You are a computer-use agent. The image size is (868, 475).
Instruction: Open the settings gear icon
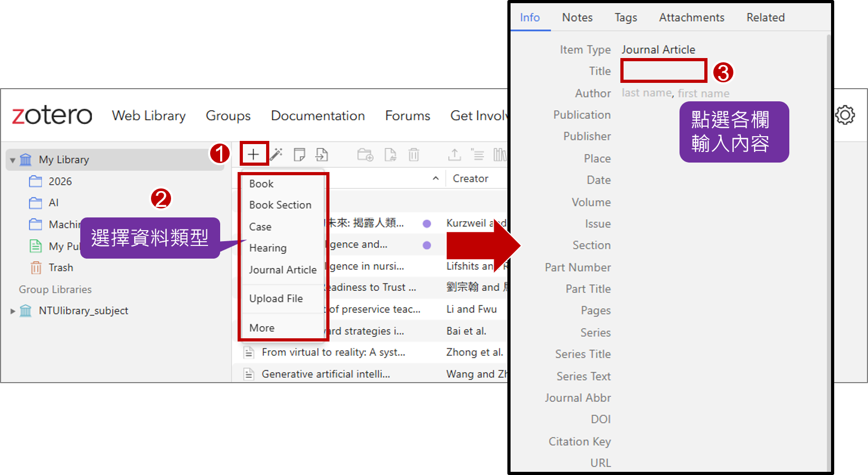pos(845,115)
